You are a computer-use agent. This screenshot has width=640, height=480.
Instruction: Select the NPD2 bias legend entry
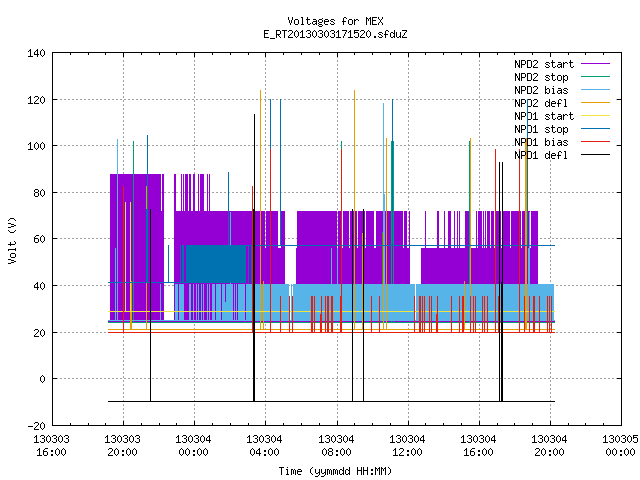point(541,90)
